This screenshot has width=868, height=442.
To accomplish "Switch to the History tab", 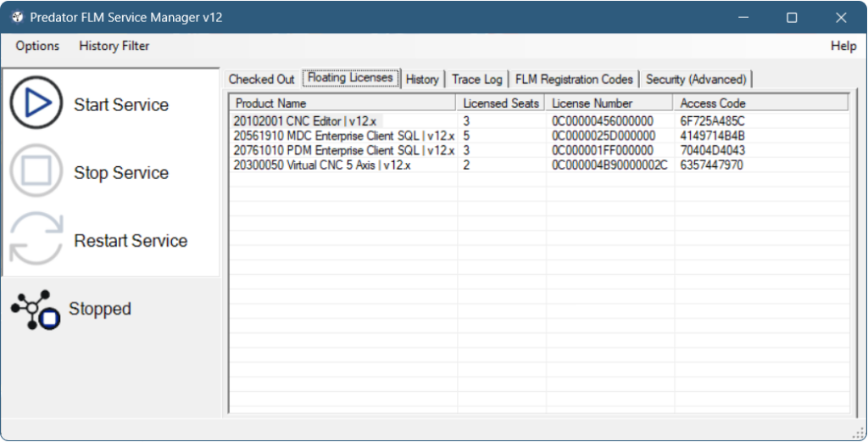I will pos(422,79).
